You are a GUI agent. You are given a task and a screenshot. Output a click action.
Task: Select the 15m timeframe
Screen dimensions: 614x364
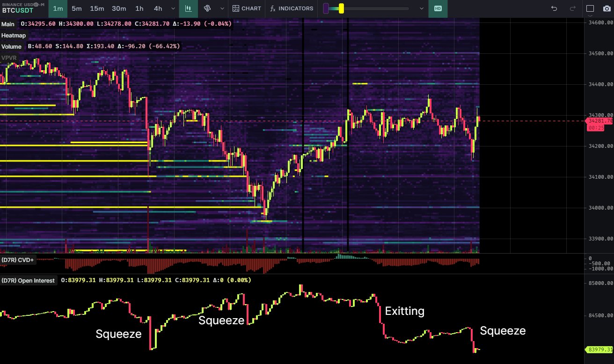click(97, 8)
